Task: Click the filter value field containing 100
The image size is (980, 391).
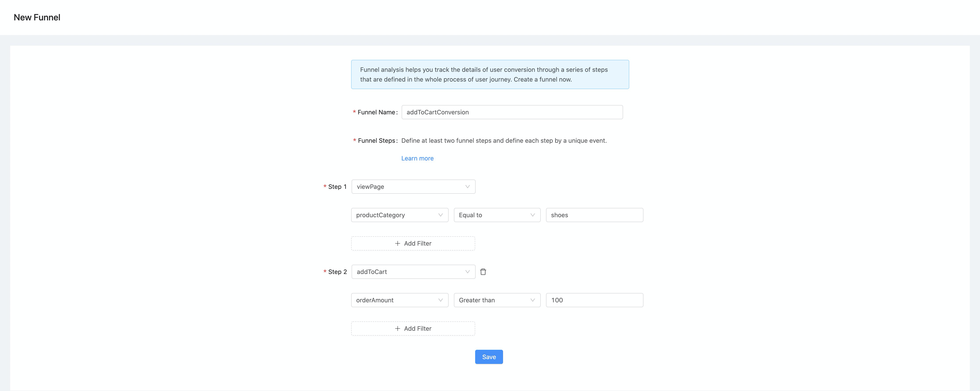Action: click(x=594, y=300)
